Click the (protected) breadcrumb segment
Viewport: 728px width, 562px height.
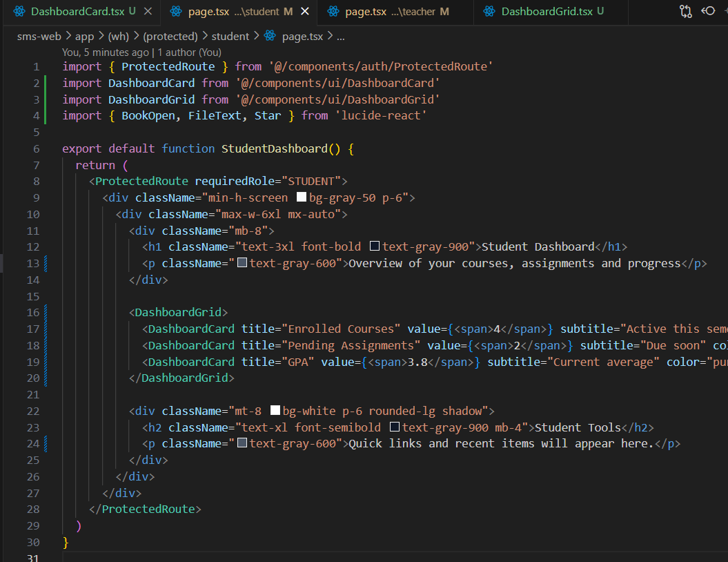pyautogui.click(x=170, y=36)
